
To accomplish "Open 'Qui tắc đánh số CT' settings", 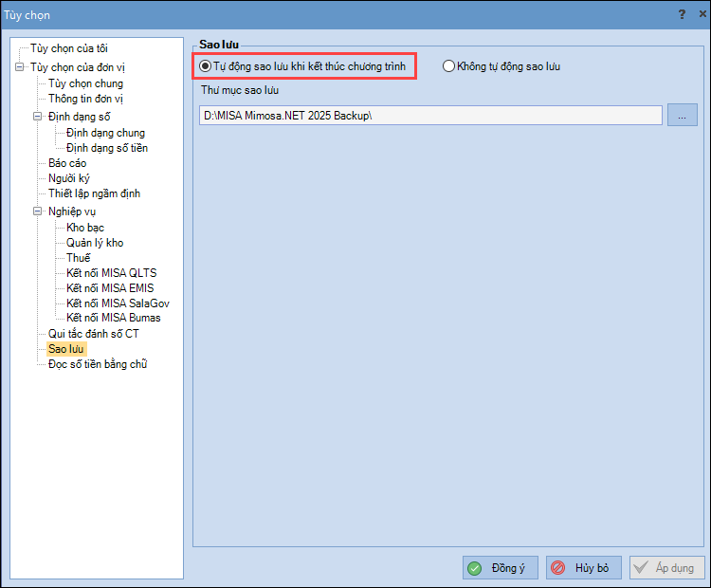I will click(94, 334).
